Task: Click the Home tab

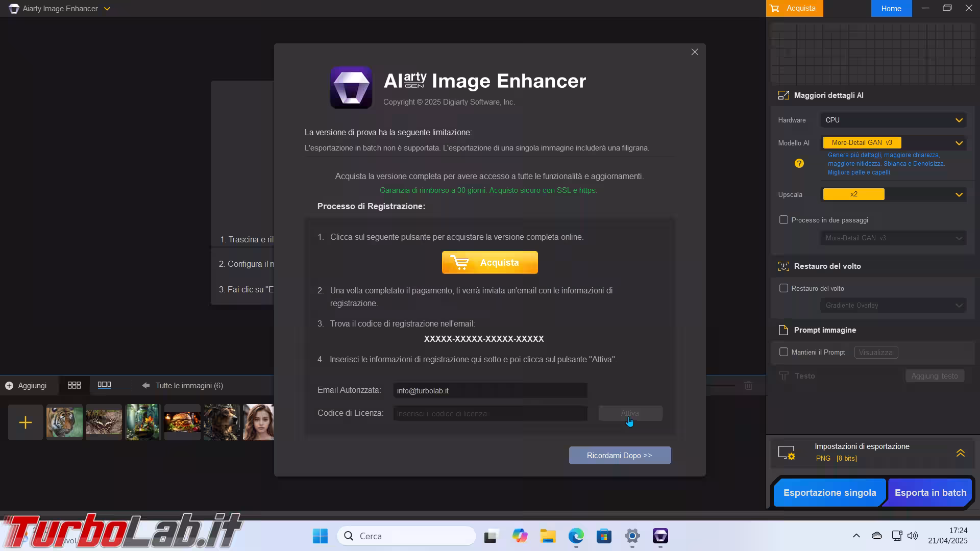Action: [x=891, y=9]
